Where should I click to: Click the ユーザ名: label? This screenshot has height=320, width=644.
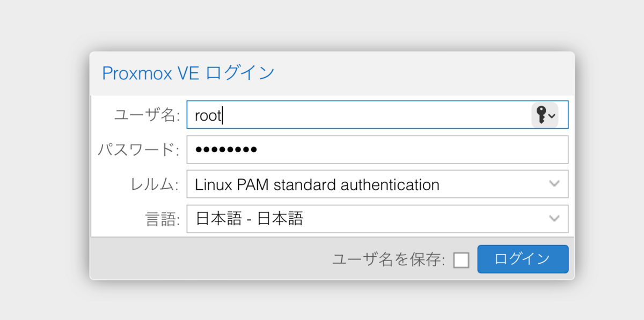pyautogui.click(x=147, y=115)
